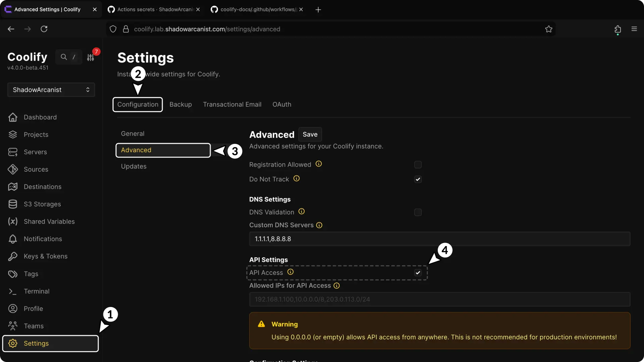Click the Allowed IPs for API Access field
The width and height of the screenshot is (644, 362).
click(x=369, y=299)
